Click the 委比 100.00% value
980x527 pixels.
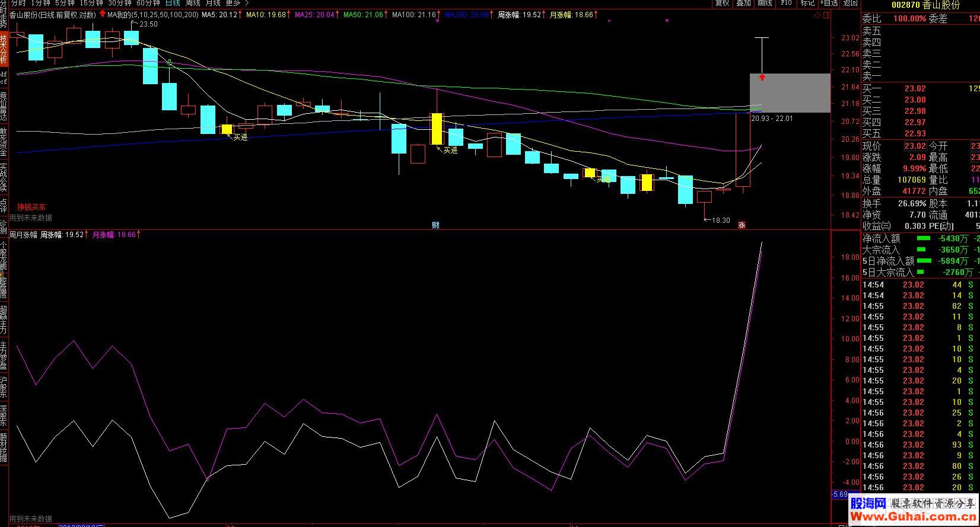click(909, 19)
